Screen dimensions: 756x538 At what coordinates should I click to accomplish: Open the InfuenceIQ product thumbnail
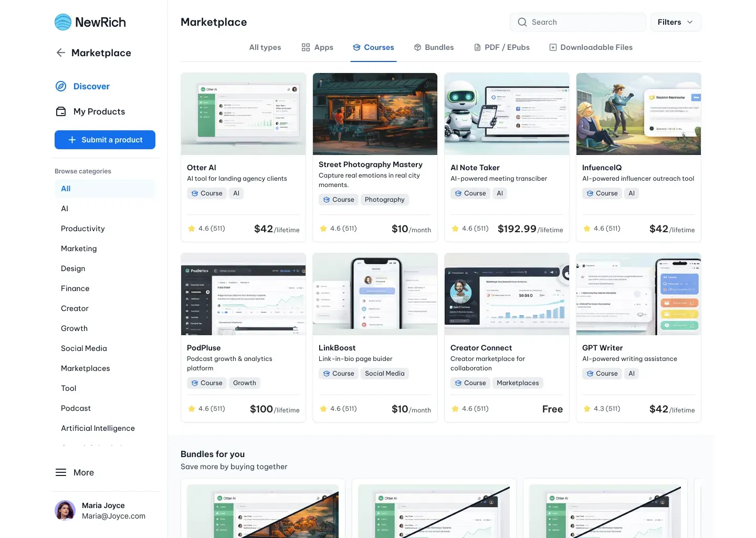(x=638, y=114)
